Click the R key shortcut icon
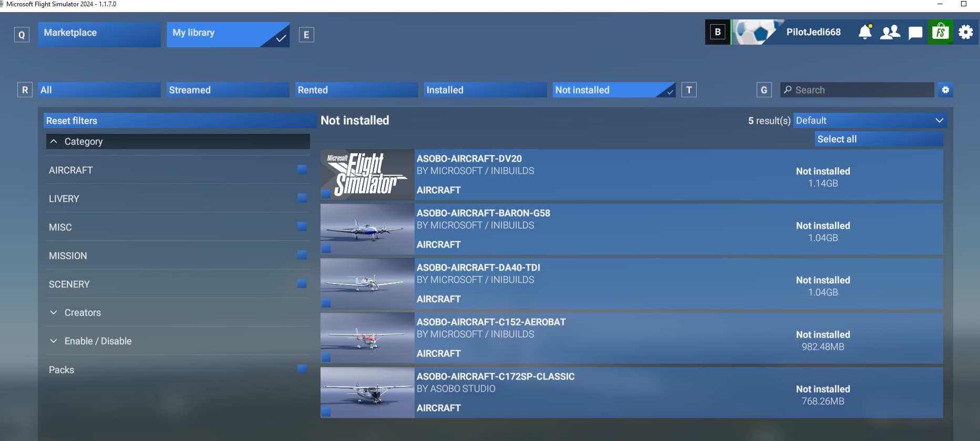Image resolution: width=980 pixels, height=441 pixels. click(x=25, y=90)
